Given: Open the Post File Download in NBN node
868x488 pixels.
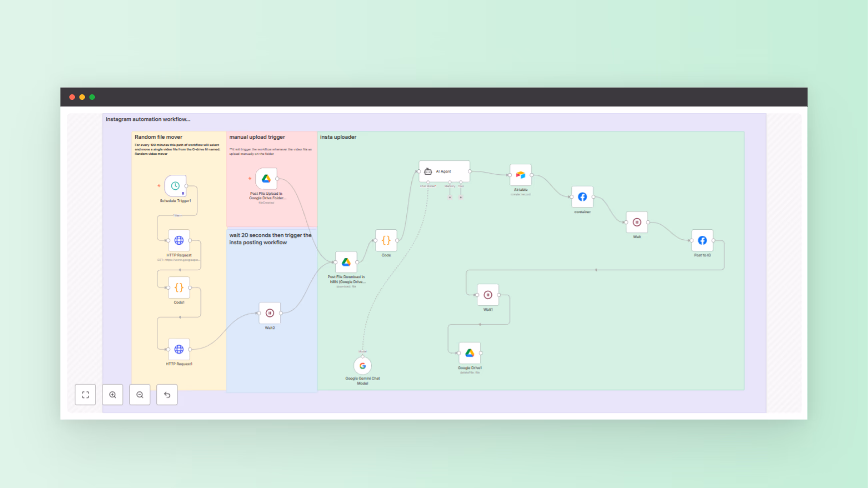Looking at the screenshot, I should (x=345, y=262).
